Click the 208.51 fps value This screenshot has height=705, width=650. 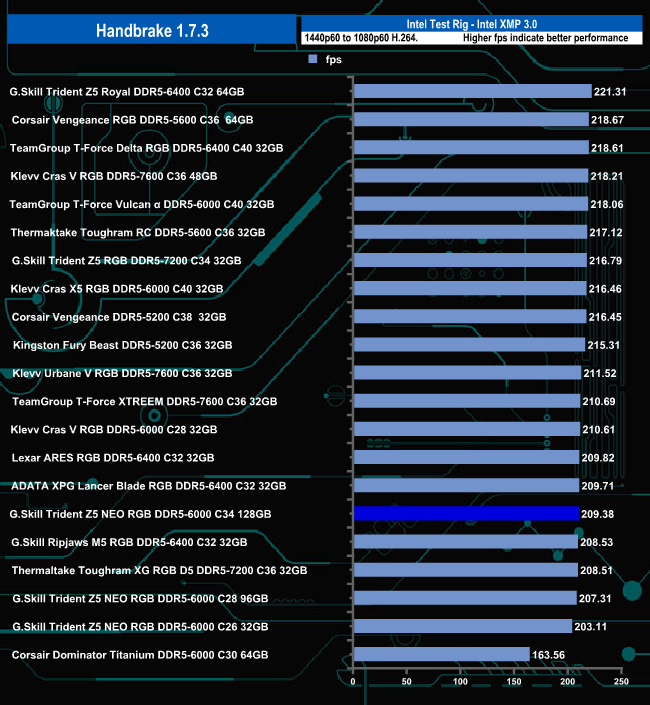[x=597, y=571]
